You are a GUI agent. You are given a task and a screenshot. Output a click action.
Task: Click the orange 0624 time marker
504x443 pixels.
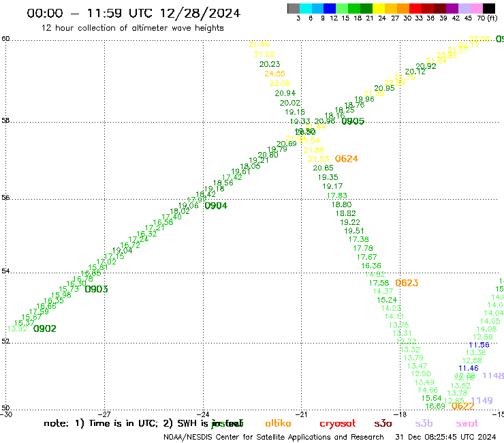click(347, 159)
